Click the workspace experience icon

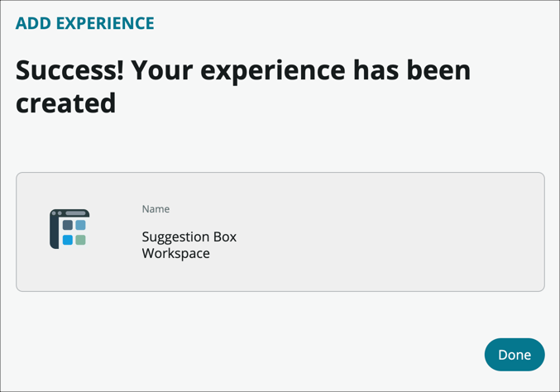[x=69, y=229]
